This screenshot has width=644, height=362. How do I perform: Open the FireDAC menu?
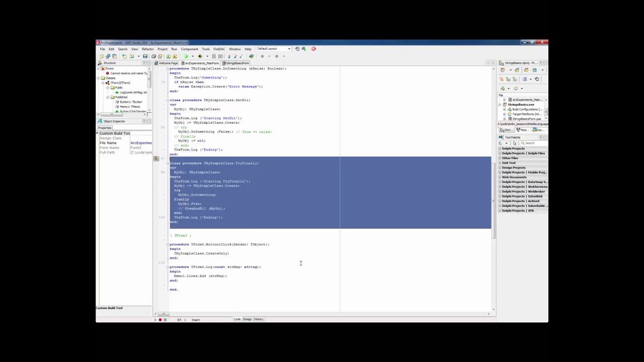pos(219,49)
